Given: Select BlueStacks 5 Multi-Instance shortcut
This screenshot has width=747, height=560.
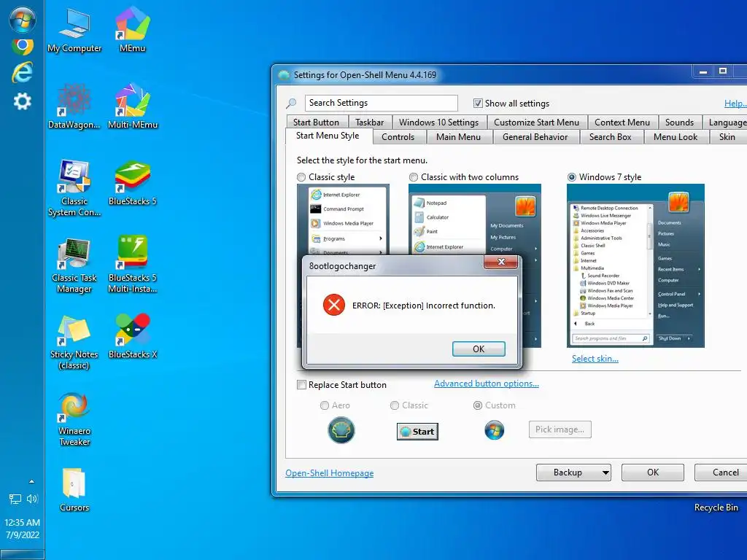Looking at the screenshot, I should [x=133, y=265].
